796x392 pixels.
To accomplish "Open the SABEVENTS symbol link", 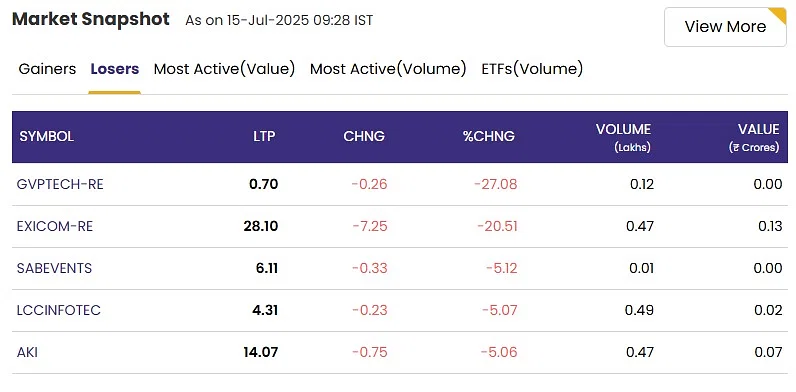I will [x=54, y=268].
